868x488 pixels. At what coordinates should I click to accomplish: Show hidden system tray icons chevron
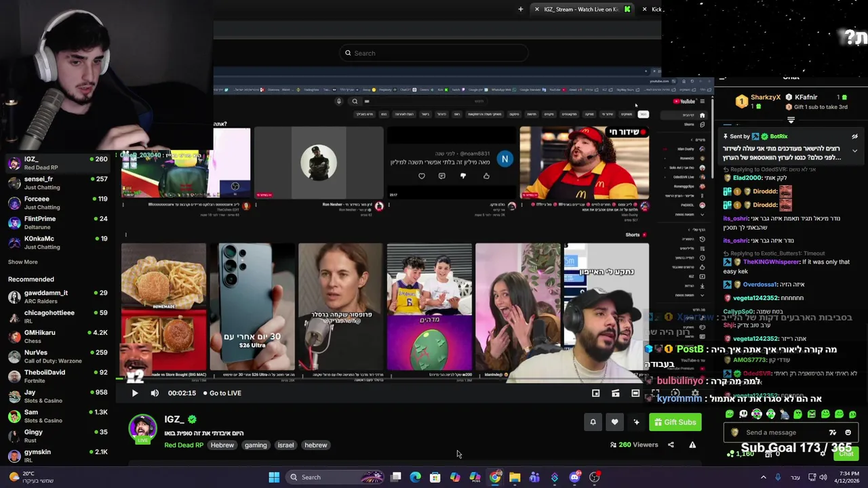click(763, 477)
